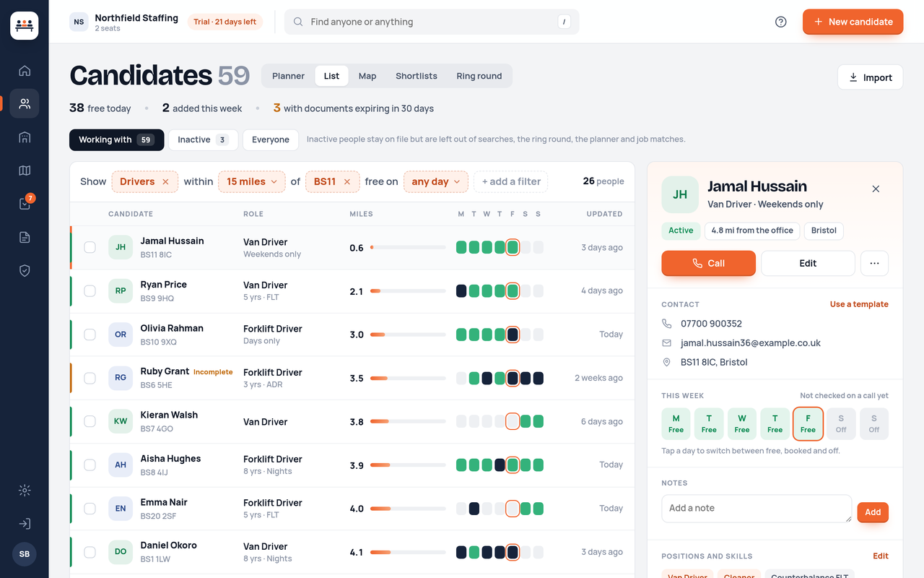Click the Add a note field
924x578 pixels.
757,509
